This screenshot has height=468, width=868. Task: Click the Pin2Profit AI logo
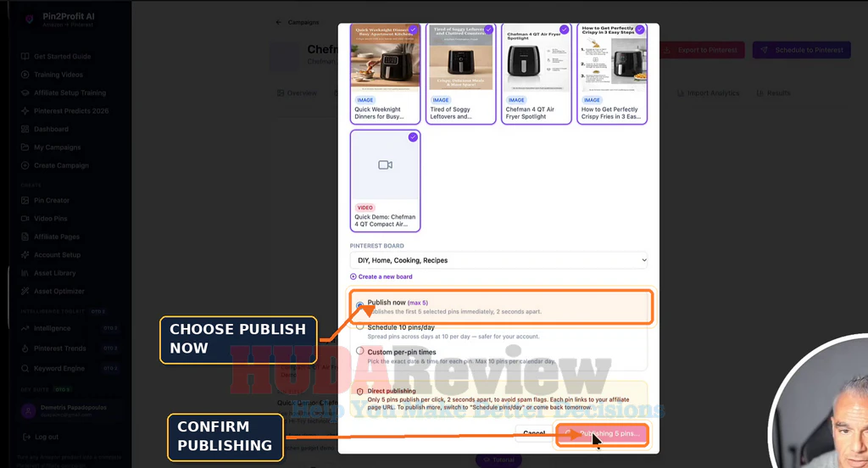point(30,19)
